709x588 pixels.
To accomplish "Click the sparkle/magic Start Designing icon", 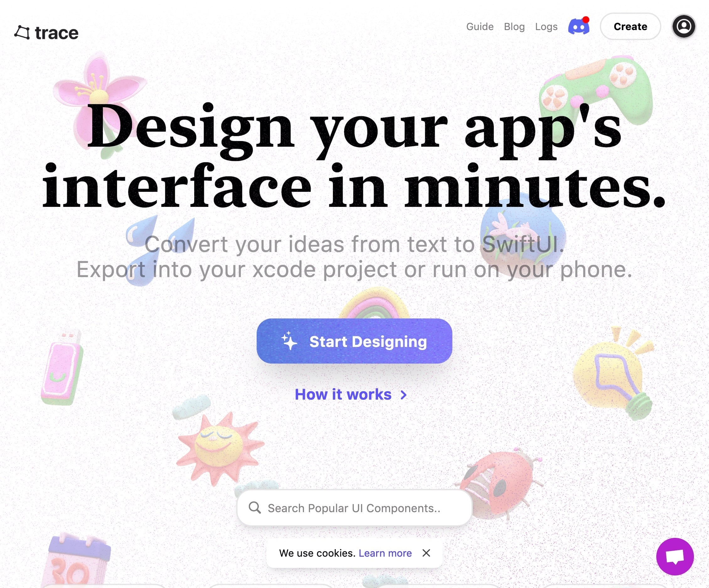I will tap(287, 341).
